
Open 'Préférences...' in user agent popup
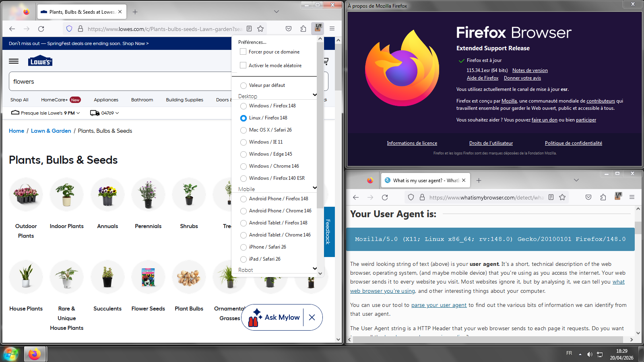pyautogui.click(x=252, y=42)
